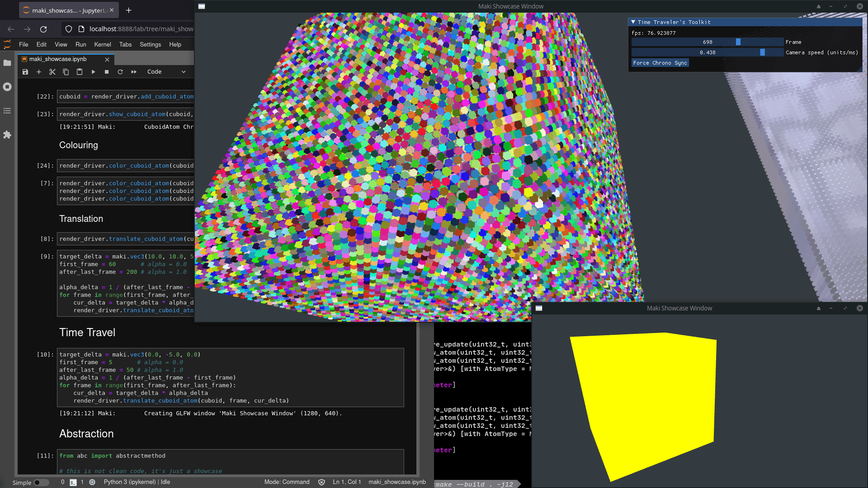Click cell [24] color_cuboid_atom code

[x=126, y=166]
